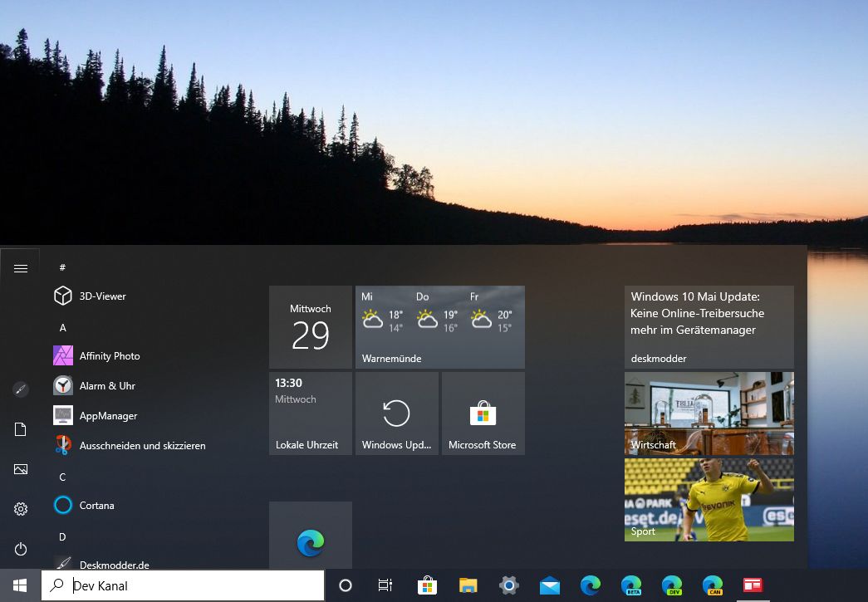Open AppManager from the app list
The image size is (868, 602).
coord(96,415)
